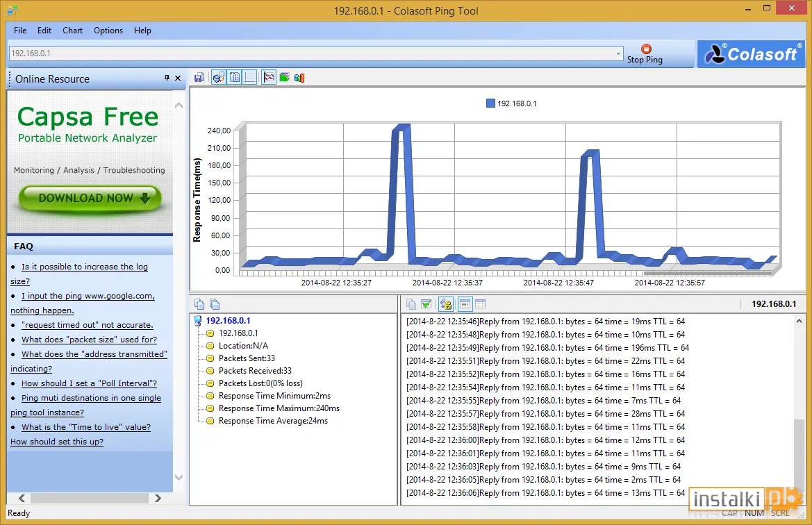Click the Online Resource panel scroll down arrow
This screenshot has width=812, height=525.
pyautogui.click(x=179, y=477)
